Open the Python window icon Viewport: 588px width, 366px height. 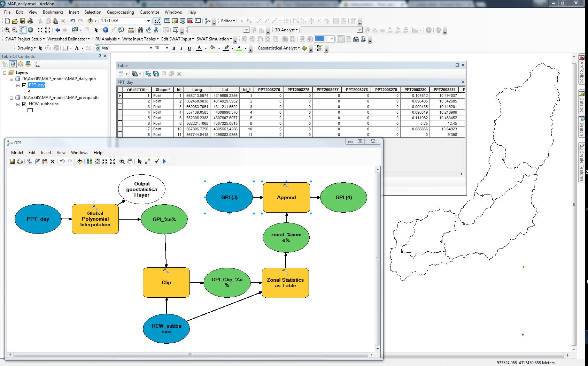[x=198, y=21]
